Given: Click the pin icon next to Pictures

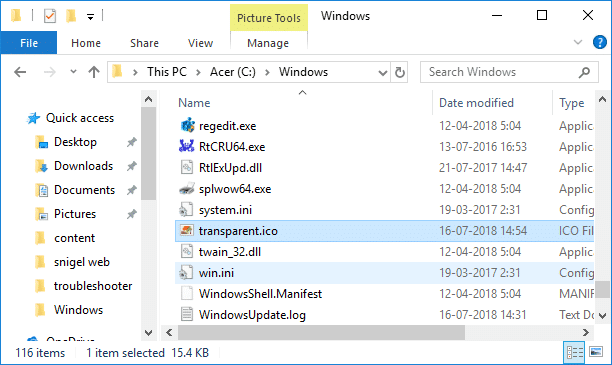Looking at the screenshot, I should (x=132, y=214).
